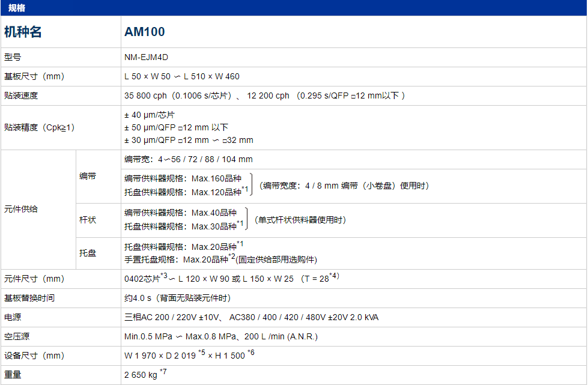Click the 2 650 kg weight value
The height and width of the screenshot is (385, 588).
[x=145, y=374]
